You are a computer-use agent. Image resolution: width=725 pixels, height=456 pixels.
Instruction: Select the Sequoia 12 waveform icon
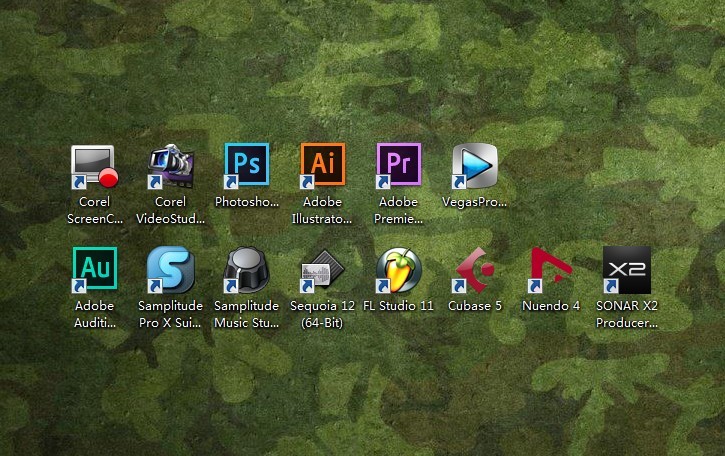click(x=322, y=271)
